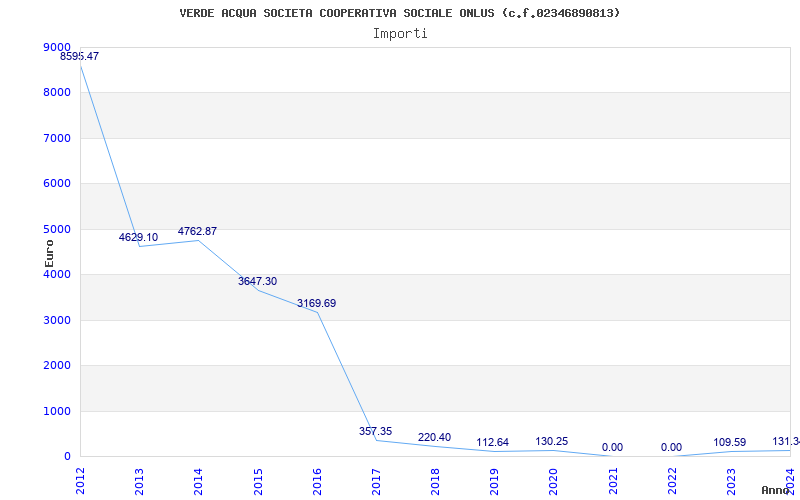
Task: Click the 0.00 label above 2022
Action: (x=671, y=447)
